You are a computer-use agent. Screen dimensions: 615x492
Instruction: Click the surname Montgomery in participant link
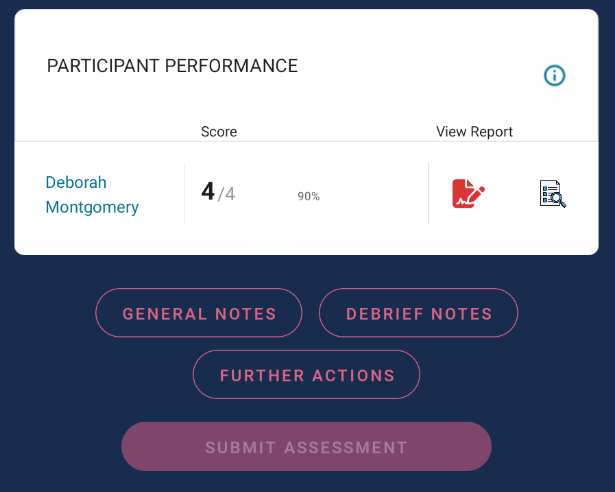coord(92,208)
